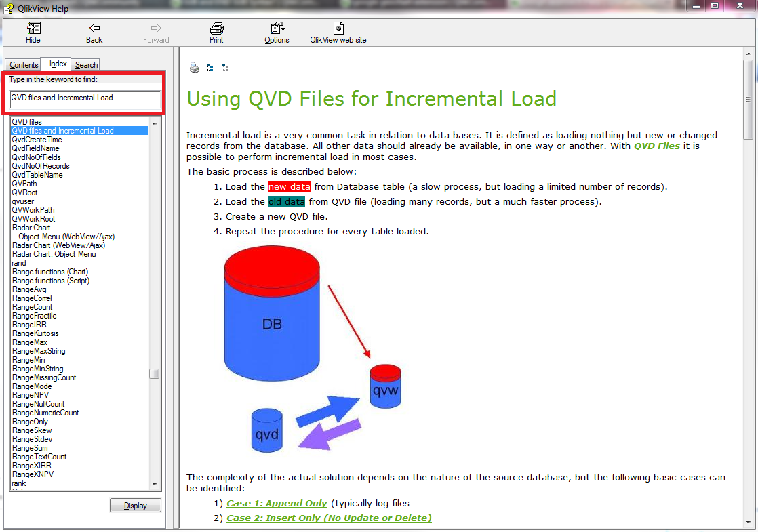Select RangeAvg index entry
Screen dimensions: 758x532
29,289
